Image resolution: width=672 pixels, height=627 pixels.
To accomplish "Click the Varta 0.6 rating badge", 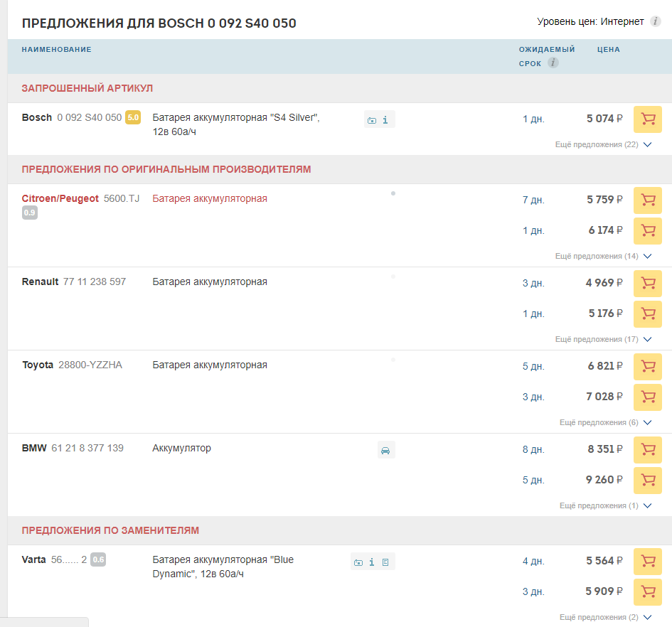I will (98, 559).
